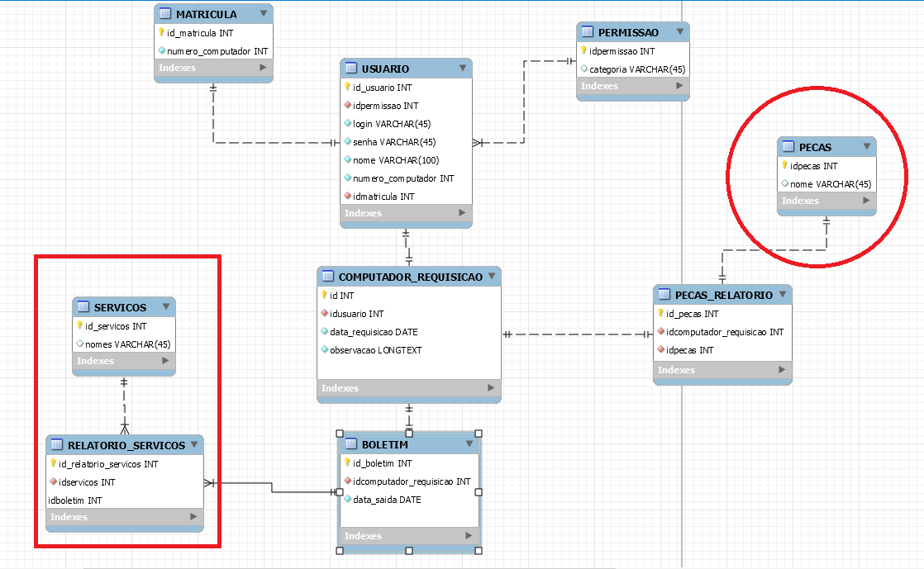This screenshot has height=569, width=924.
Task: Select the data_saida DATE column
Action: tap(410, 500)
